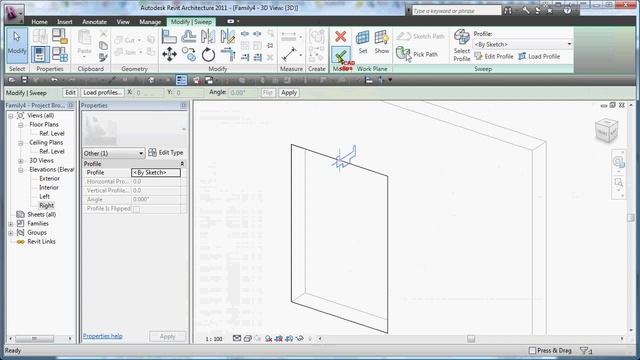Click the Align tool icon
The width and height of the screenshot is (640, 360).
pos(169,37)
